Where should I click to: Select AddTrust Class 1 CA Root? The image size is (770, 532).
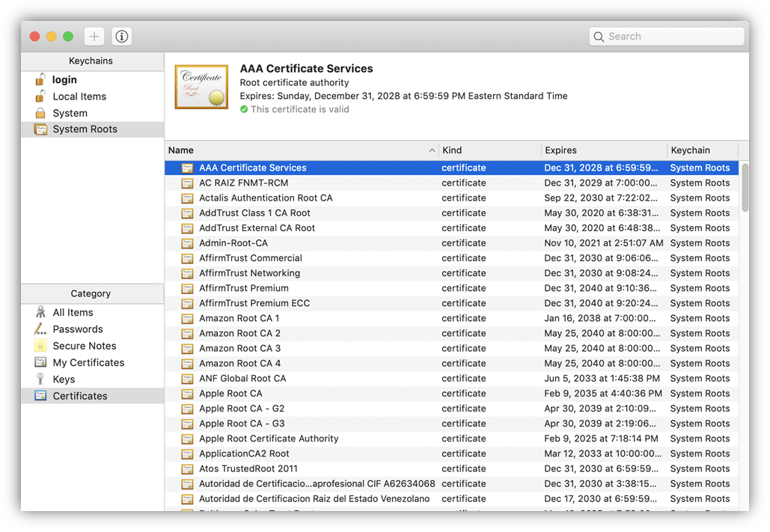[451, 213]
